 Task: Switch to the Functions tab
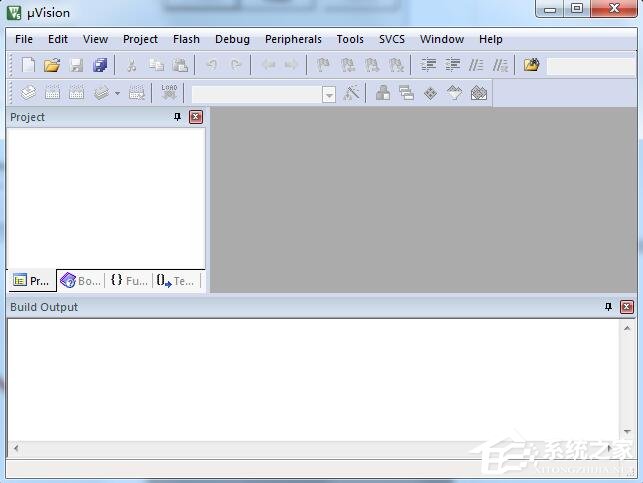pyautogui.click(x=129, y=281)
